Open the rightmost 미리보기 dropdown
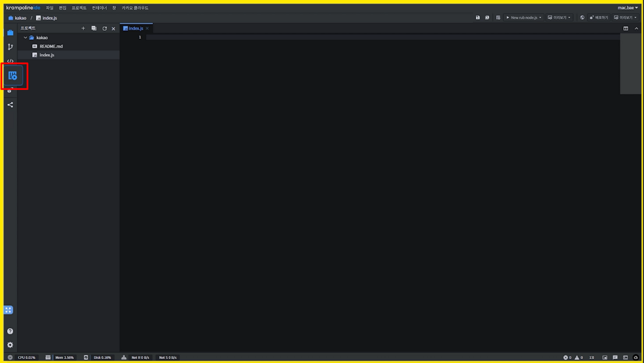 tap(625, 18)
